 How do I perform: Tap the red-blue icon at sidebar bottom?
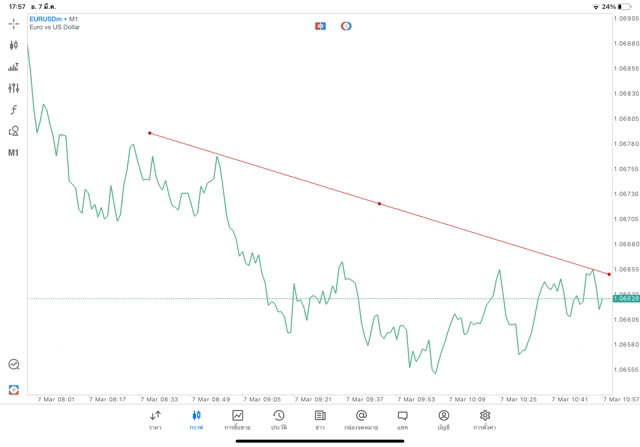coord(14,388)
